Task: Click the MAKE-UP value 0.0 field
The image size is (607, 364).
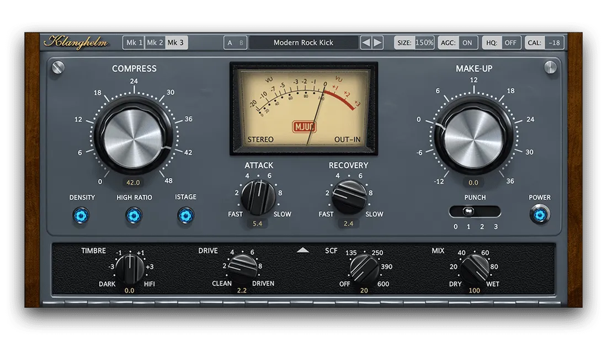Action: 473,183
